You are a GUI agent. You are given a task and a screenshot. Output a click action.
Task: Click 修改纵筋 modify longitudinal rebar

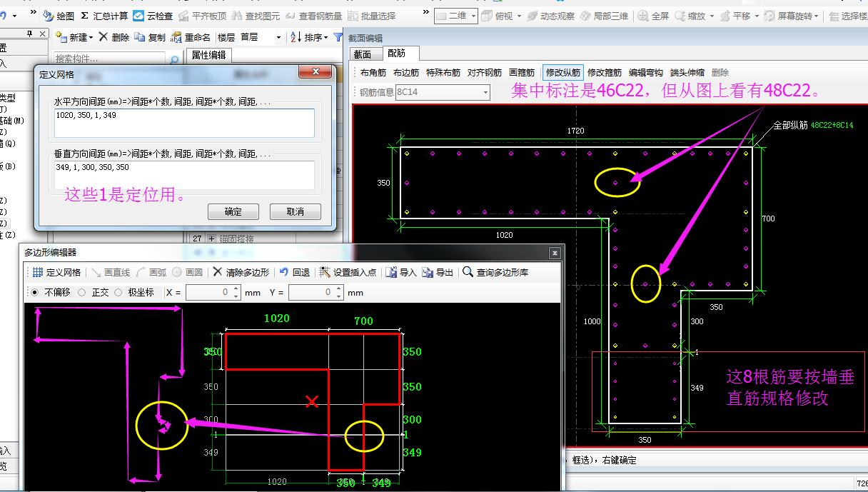tap(563, 73)
